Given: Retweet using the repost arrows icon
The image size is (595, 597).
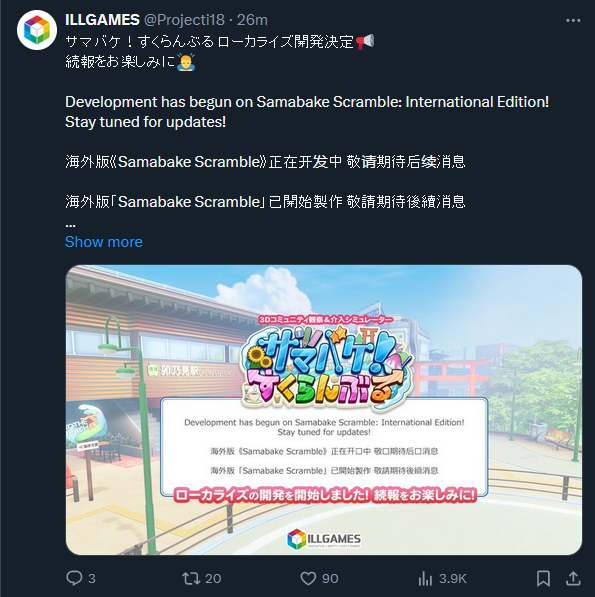Looking at the screenshot, I should (191, 578).
